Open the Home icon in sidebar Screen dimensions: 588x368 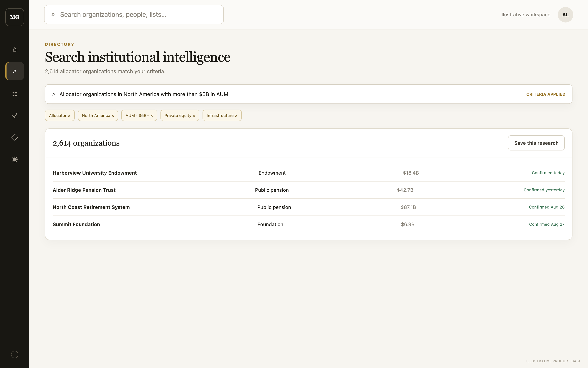tap(14, 49)
